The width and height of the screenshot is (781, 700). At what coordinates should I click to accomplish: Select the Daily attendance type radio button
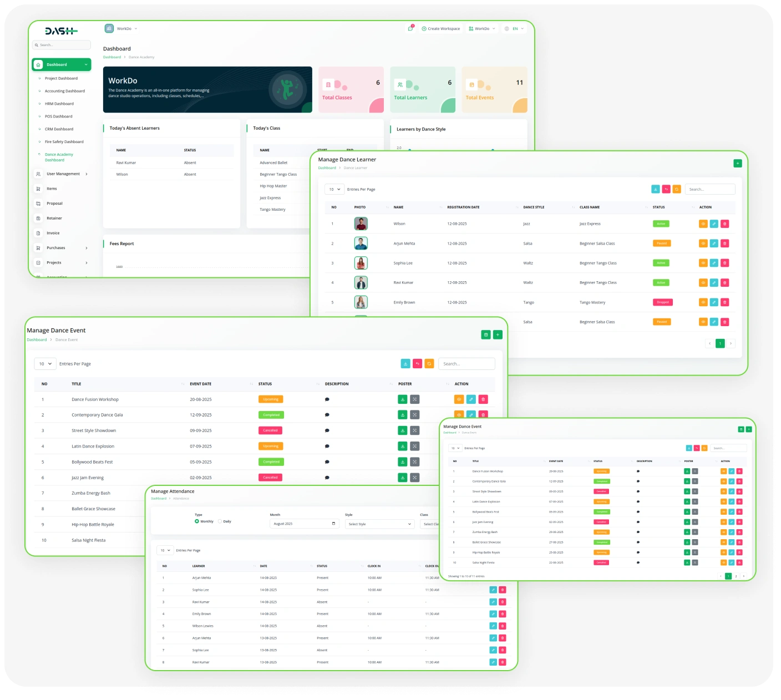(220, 521)
